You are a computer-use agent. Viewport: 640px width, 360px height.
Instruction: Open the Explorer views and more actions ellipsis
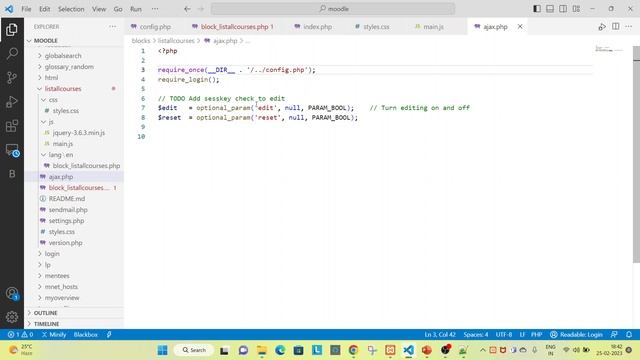point(113,27)
